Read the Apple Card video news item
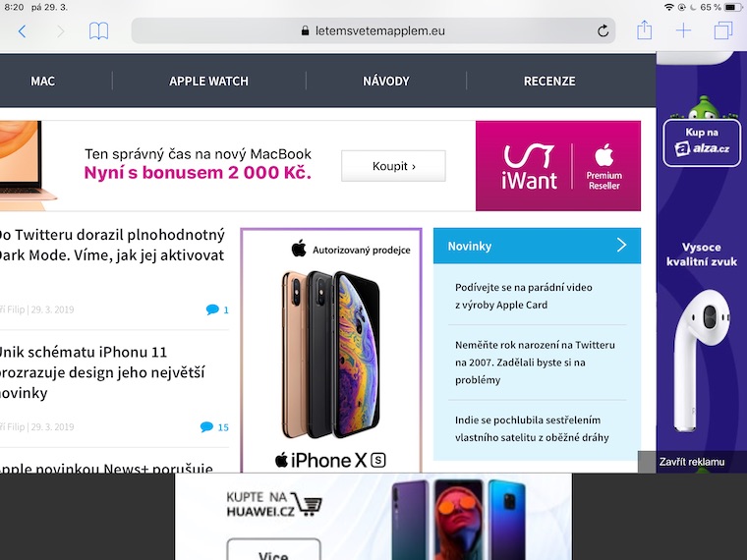The width and height of the screenshot is (747, 560). click(x=524, y=296)
